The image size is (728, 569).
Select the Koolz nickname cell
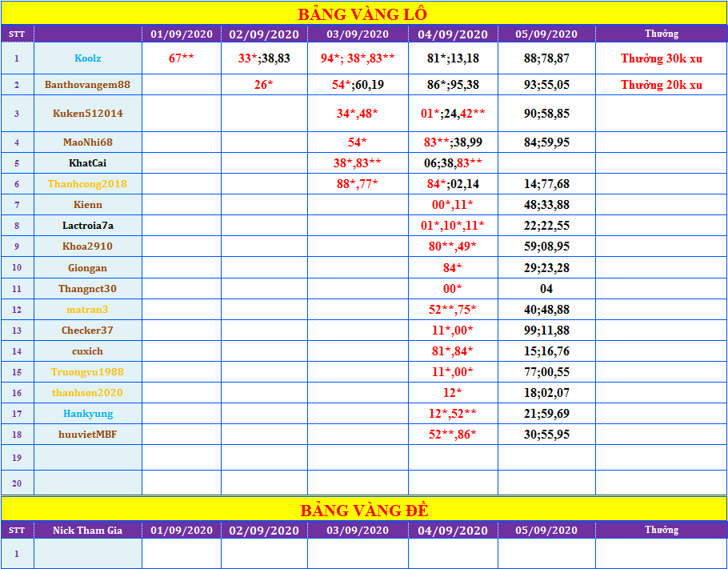point(88,58)
